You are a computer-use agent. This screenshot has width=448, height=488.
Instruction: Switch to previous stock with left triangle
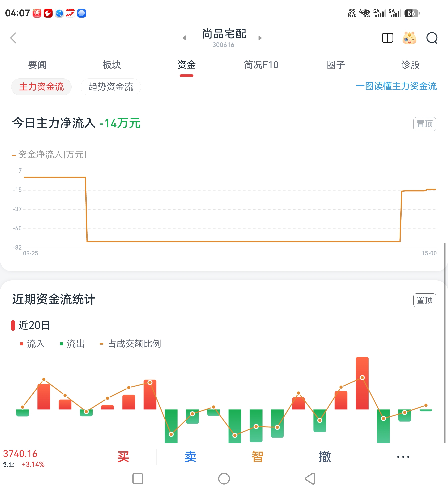pyautogui.click(x=184, y=38)
